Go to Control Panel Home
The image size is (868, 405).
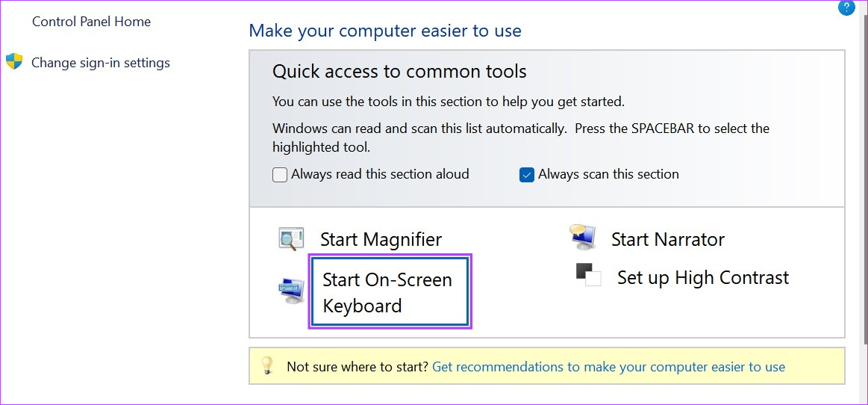pos(91,22)
